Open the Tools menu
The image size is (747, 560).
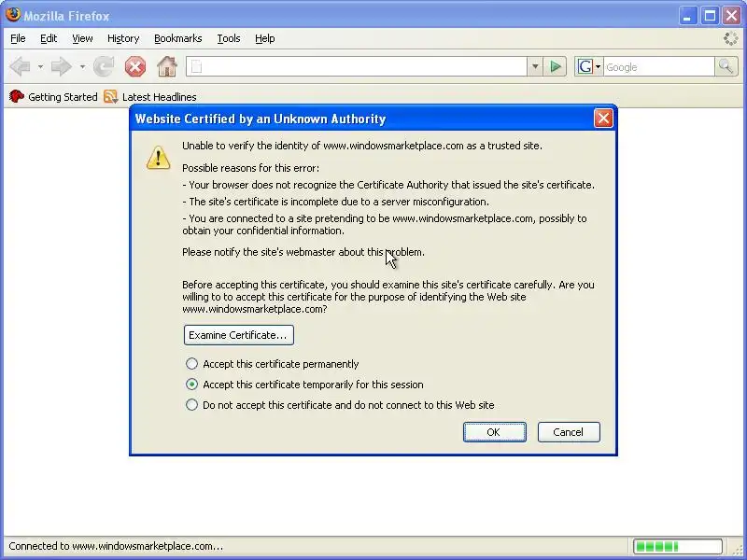pyautogui.click(x=229, y=38)
